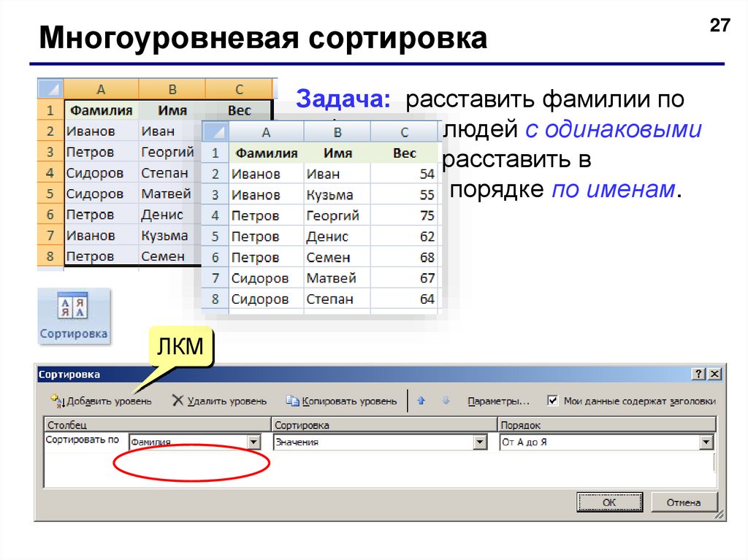Viewport: 748px width, 560px height.
Task: Click the Сортировка ribbon icon
Action: pyautogui.click(x=74, y=316)
